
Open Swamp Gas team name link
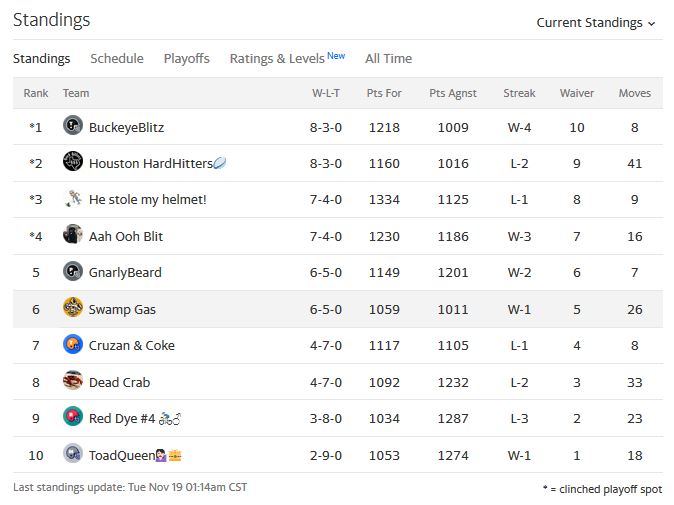[122, 310]
